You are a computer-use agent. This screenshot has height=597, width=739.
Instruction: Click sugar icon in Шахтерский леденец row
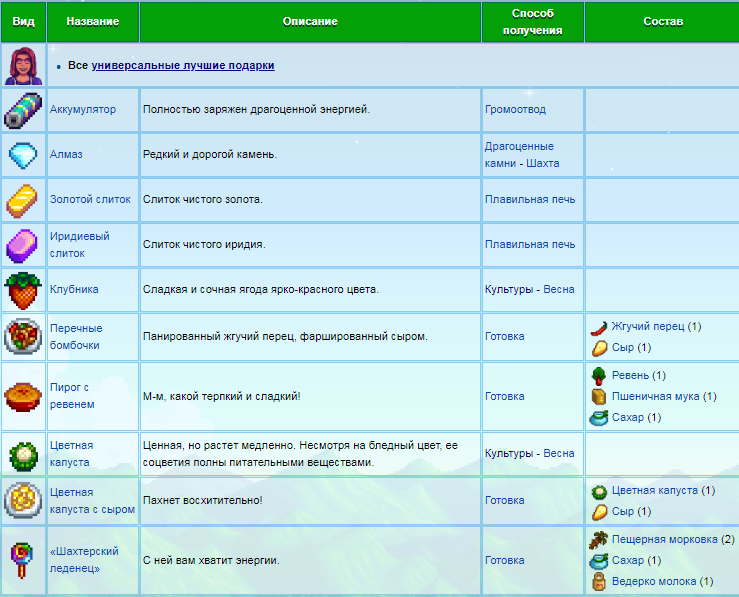coord(599,561)
